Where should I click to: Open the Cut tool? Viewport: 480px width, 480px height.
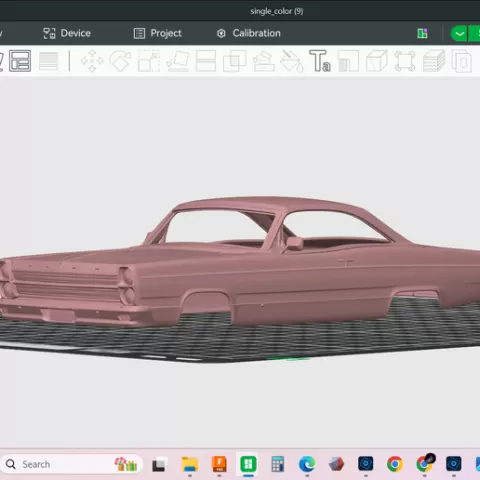pyautogui.click(x=206, y=61)
